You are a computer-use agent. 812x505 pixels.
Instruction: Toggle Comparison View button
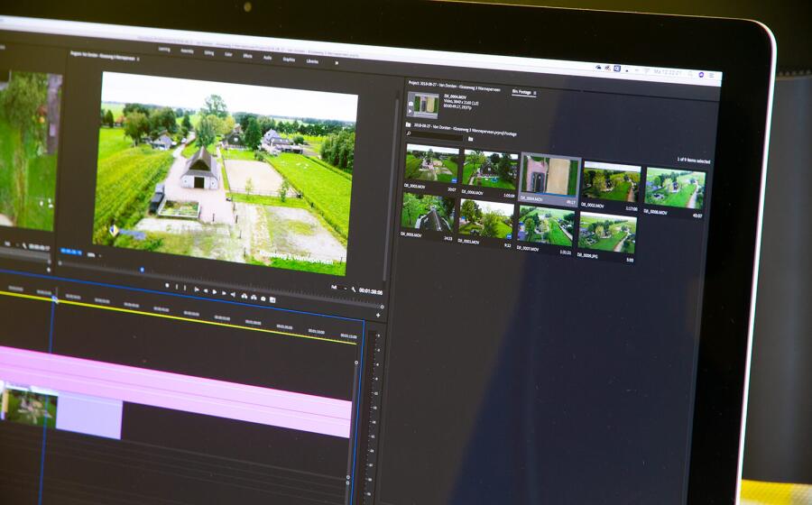pos(272,300)
